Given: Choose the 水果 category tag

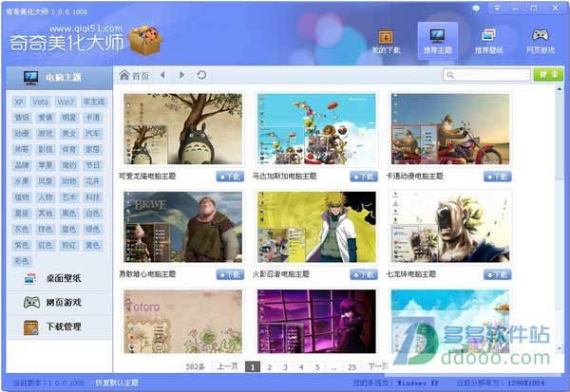Looking at the screenshot, I should coord(22,181).
